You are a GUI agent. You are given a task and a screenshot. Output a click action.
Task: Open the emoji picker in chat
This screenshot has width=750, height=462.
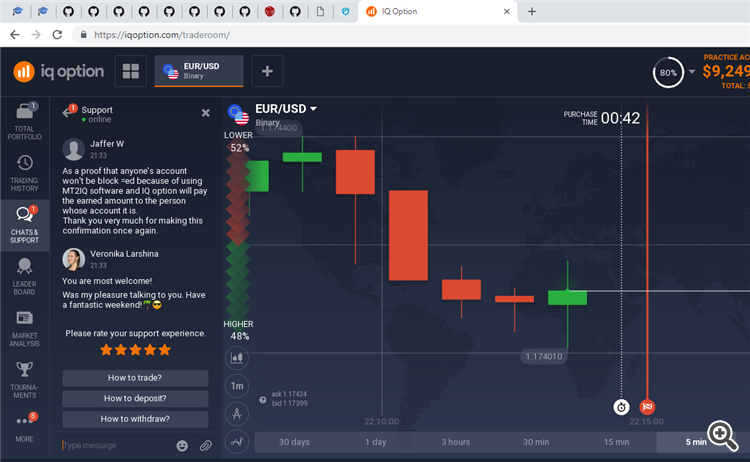182,446
